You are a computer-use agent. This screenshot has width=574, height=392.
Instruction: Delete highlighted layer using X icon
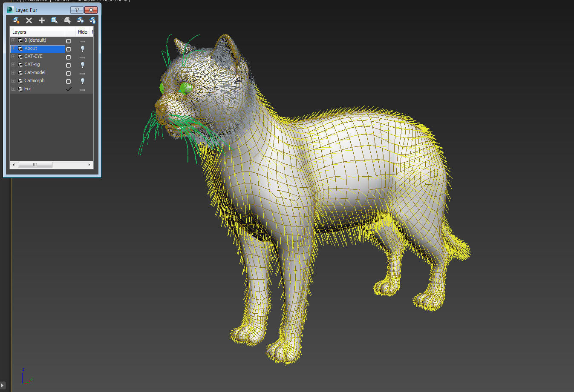pos(29,20)
